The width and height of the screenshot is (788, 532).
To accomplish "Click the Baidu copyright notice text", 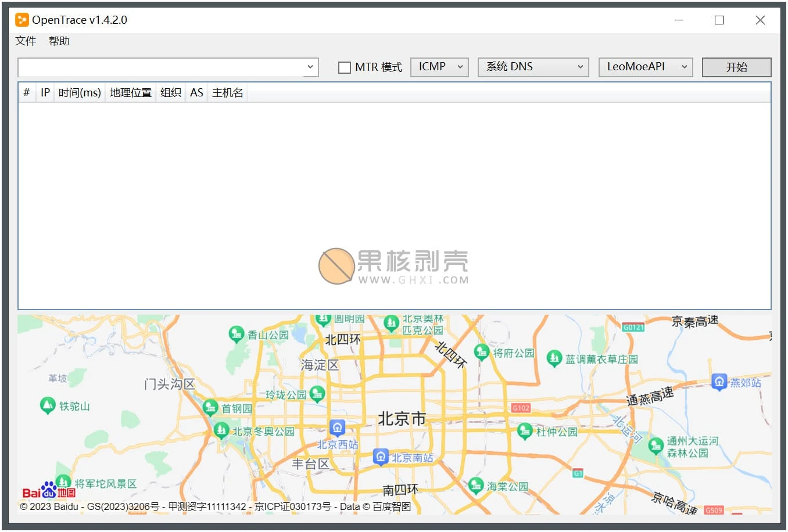I will [x=216, y=506].
